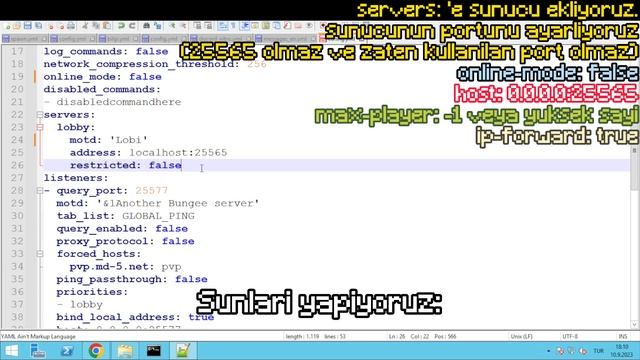The height and width of the screenshot is (360, 640).
Task: Toggle Word Wrap toolbar icon
Action: coord(223,26)
